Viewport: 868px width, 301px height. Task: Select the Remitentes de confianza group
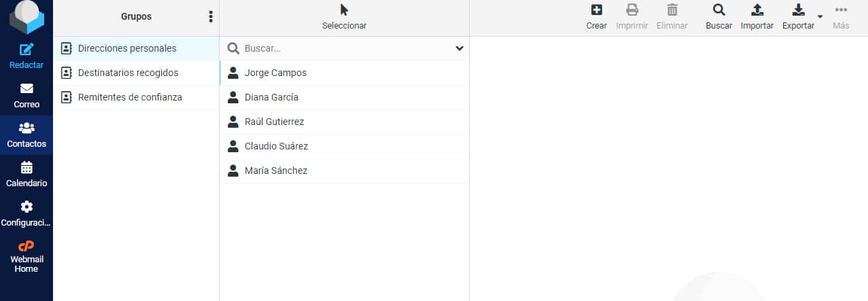coord(130,97)
